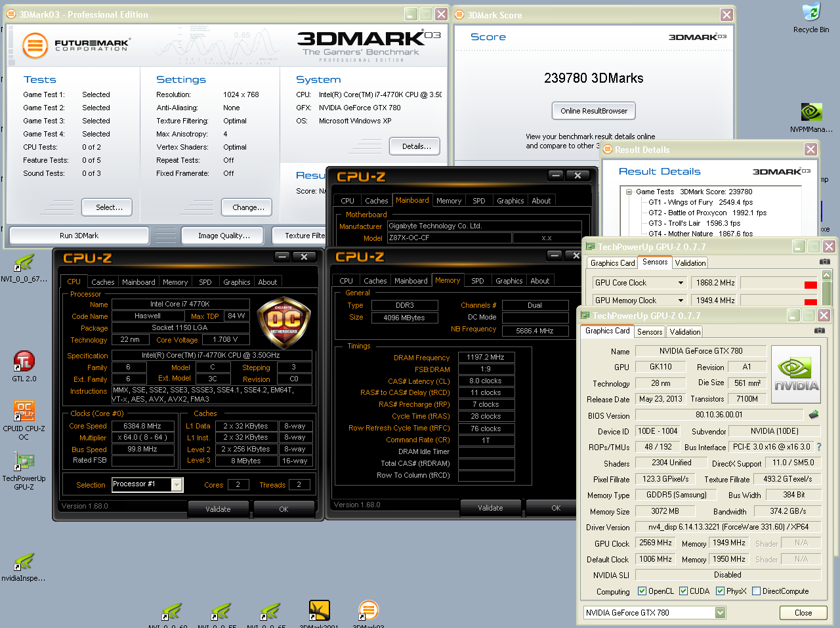Image resolution: width=840 pixels, height=628 pixels.
Task: Click the title bar icon of front GPU-Z window
Action: pyautogui.click(x=586, y=316)
